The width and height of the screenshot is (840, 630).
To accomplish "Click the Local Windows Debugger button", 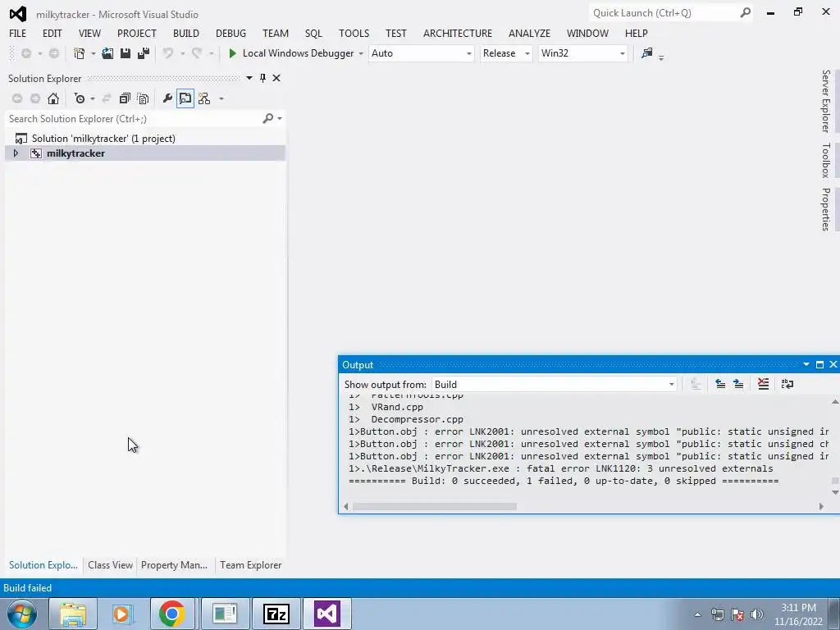I will (291, 53).
